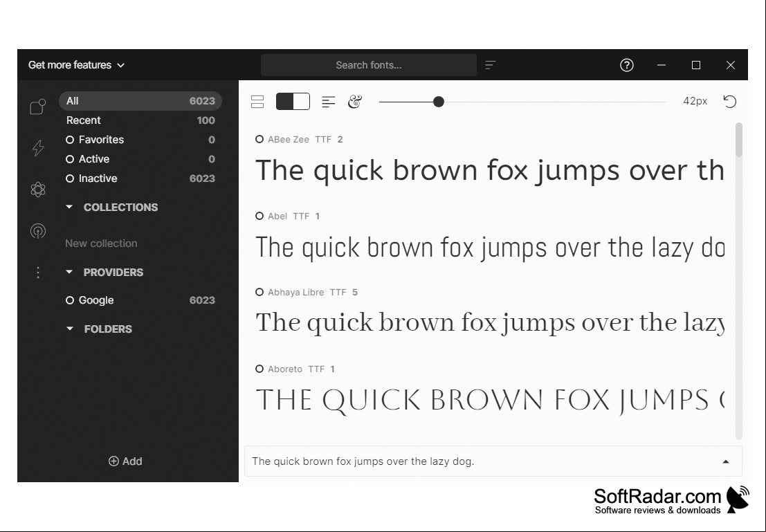Reset preview settings with circular arrow
The image size is (766, 532).
click(730, 101)
